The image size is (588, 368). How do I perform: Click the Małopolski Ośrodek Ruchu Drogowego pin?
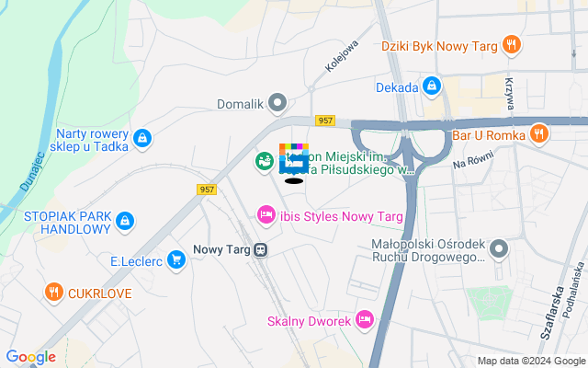click(499, 249)
